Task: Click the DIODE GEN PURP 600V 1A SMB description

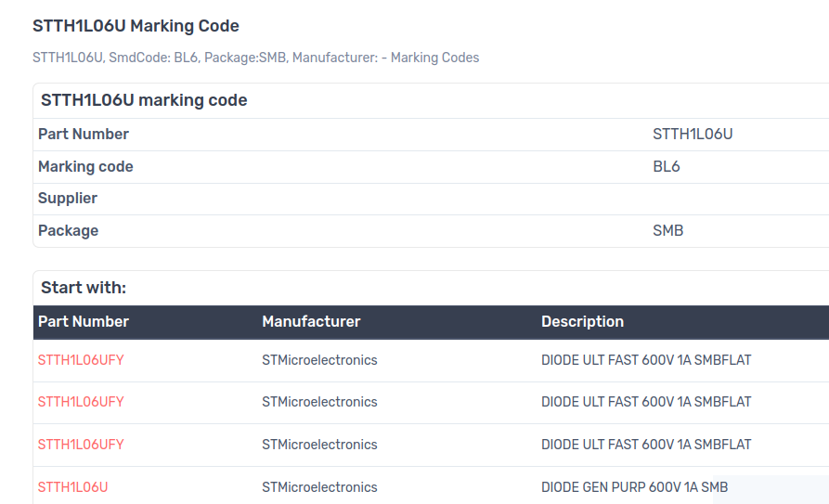Action: tap(634, 487)
